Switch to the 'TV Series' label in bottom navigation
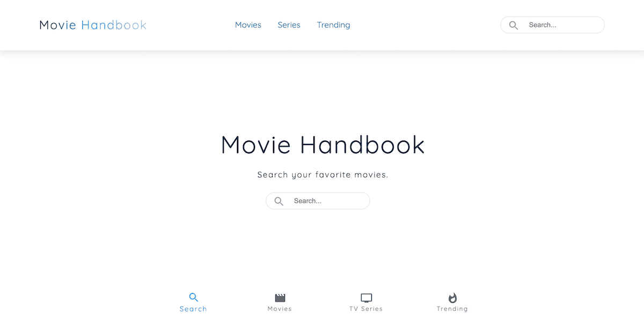 tap(366, 309)
